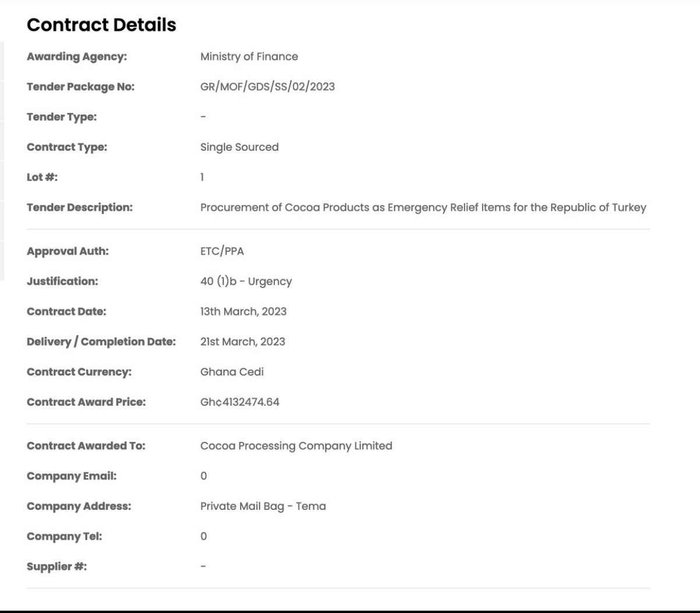
Task: Click the Tender Description text about Cocoa Products
Action: coord(423,207)
